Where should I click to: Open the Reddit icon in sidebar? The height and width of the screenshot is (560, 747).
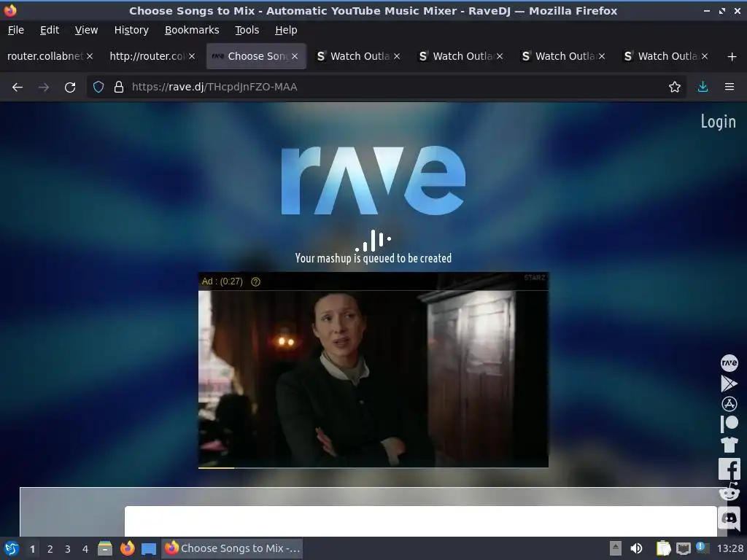[729, 492]
